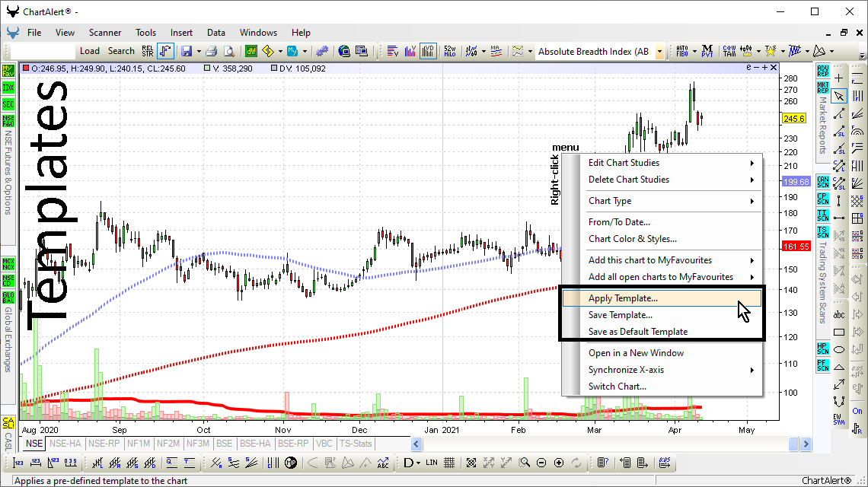The height and width of the screenshot is (487, 868).
Task: Open the From/To Date dialog entry
Action: tap(662, 222)
